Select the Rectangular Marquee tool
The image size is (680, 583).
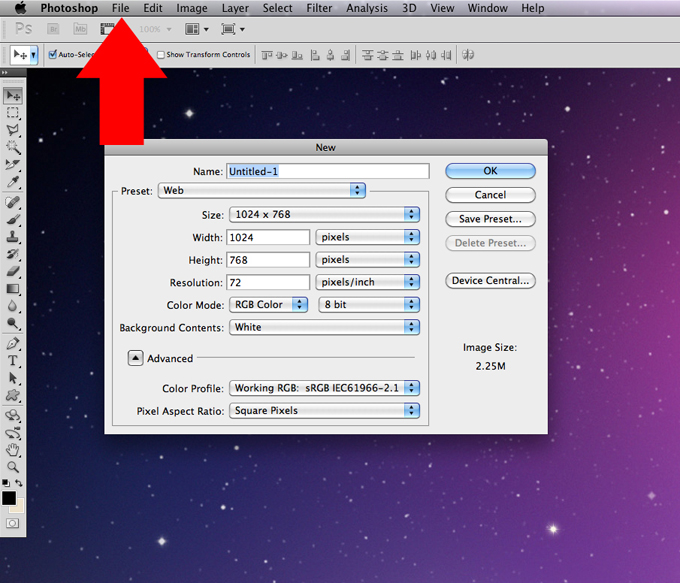[13, 113]
